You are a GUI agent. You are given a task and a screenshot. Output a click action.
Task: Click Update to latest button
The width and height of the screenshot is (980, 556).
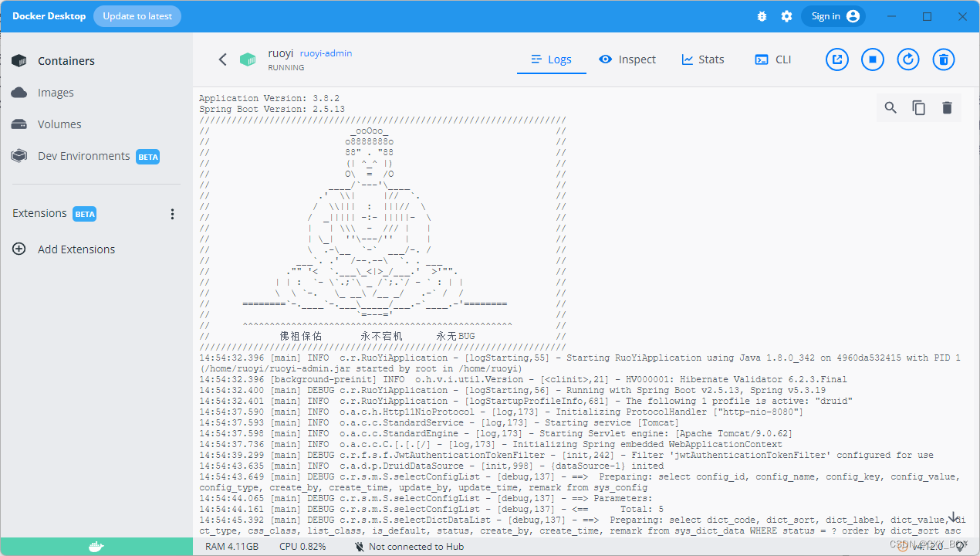click(x=137, y=16)
